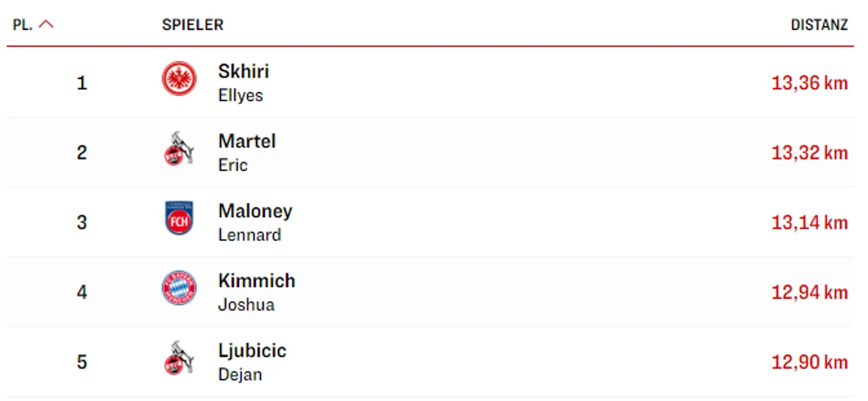
Task: Select the 13,32 km distance value
Action: (x=810, y=153)
